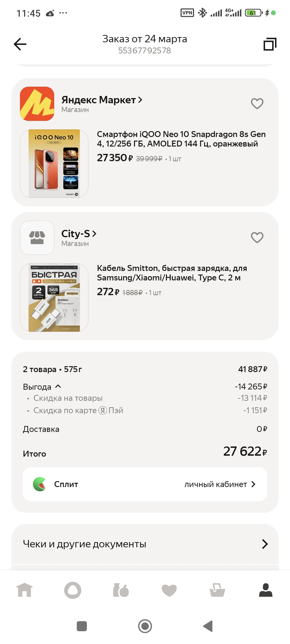Collapse the Выгода discount breakdown
The width and height of the screenshot is (290, 644).
coord(58,387)
